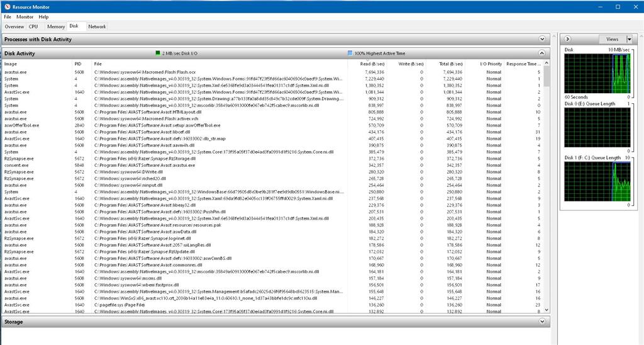The height and width of the screenshot is (345, 644).
Task: Select the RzSynapse.exe RzStorage.dll row
Action: coord(272,158)
